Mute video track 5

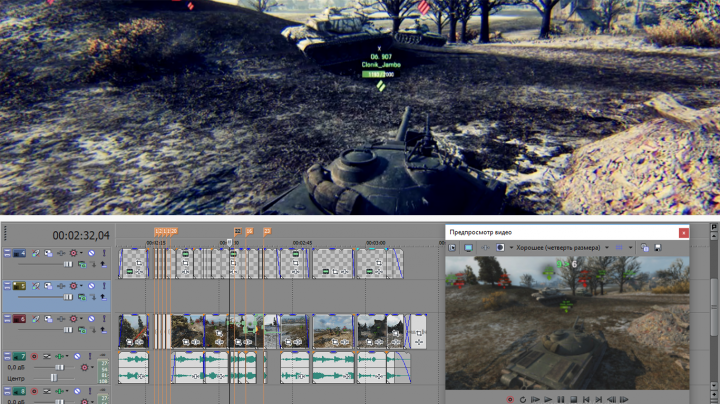91,286
